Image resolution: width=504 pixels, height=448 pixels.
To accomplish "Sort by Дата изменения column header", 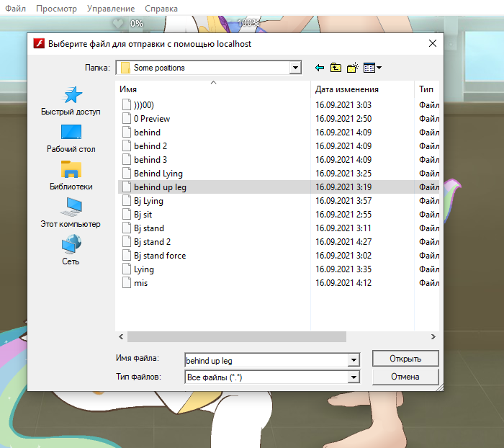I will pyautogui.click(x=347, y=89).
